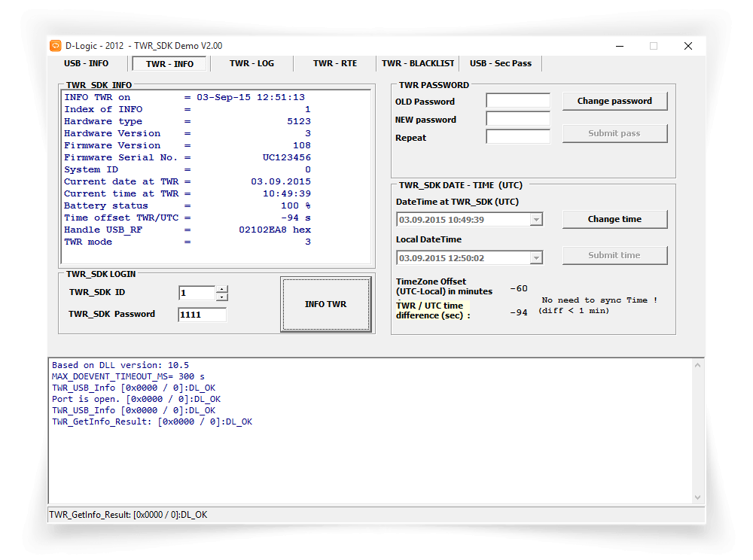Click the Firmware Serial No. UC123456 line
Image resolution: width=753 pixels, height=560 pixels.
pos(187,157)
